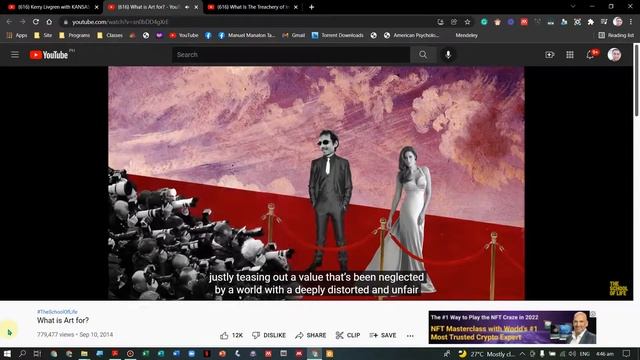
Task: Open a new browser tab
Action: [x=311, y=7]
